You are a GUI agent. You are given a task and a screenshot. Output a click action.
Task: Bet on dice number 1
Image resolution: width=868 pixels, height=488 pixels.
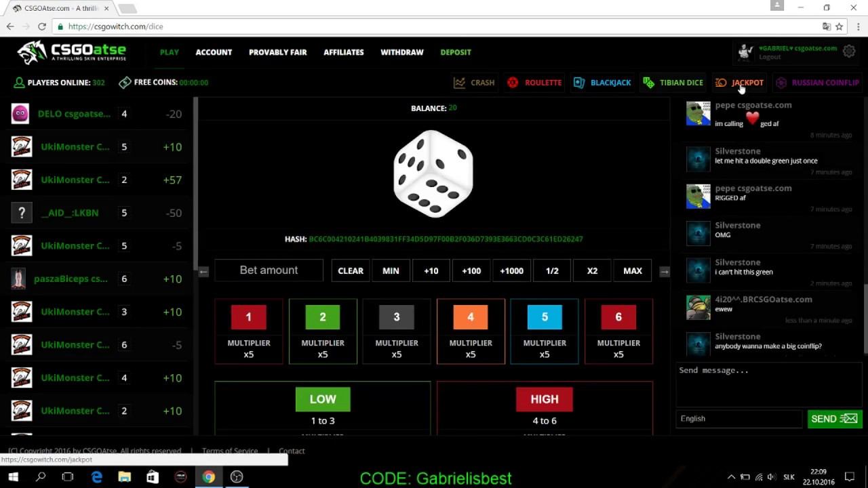[x=248, y=331]
